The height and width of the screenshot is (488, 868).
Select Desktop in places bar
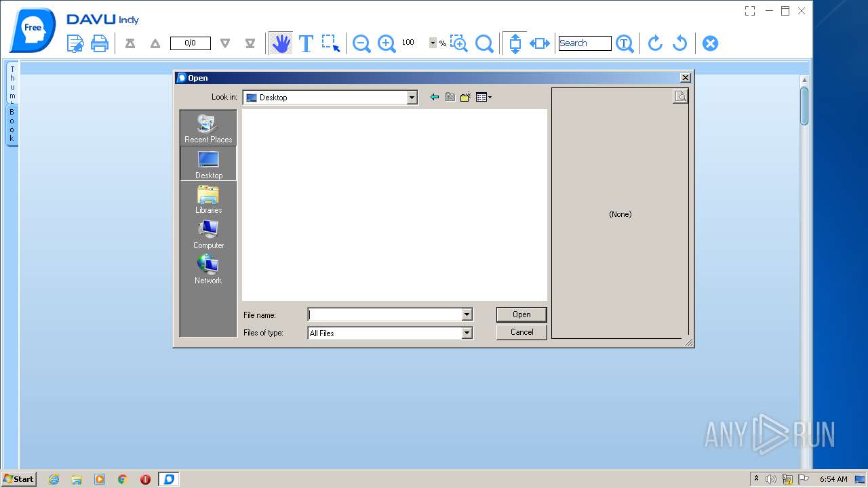click(208, 164)
